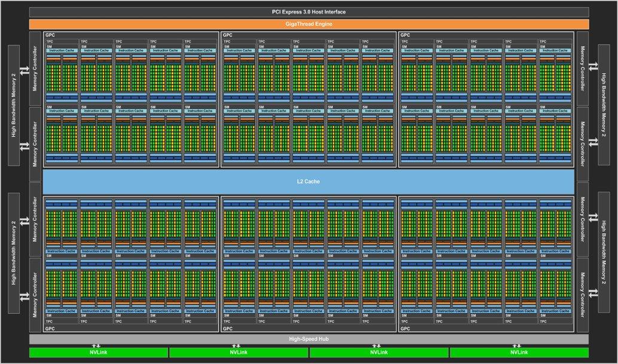Click the top-left High Bandwidth Memory 2 block
The image size is (618, 364).
point(14,105)
